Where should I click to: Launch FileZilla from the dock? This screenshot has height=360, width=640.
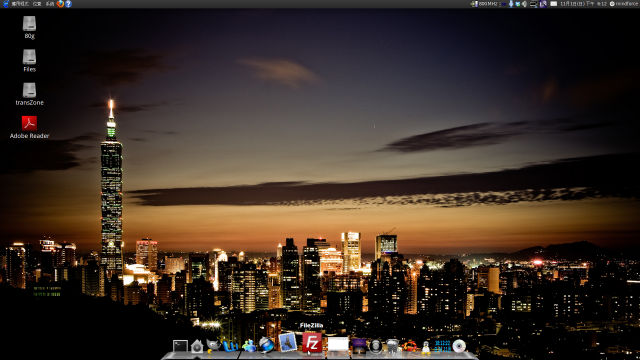tap(312, 342)
